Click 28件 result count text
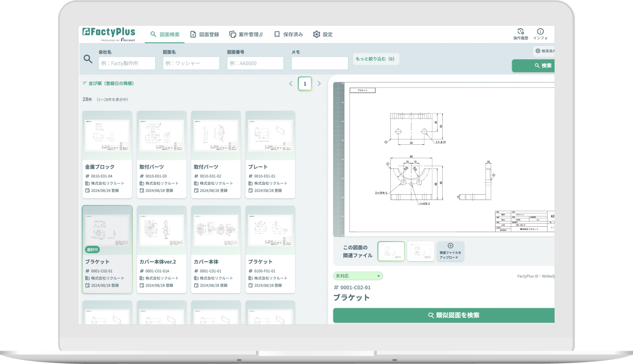This screenshot has width=633, height=364. 87,99
